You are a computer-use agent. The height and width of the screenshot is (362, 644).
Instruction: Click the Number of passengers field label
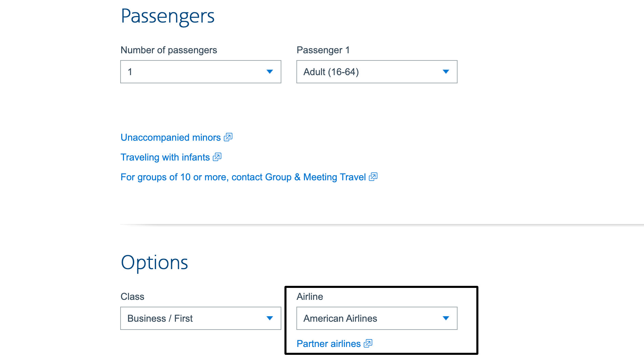(169, 50)
